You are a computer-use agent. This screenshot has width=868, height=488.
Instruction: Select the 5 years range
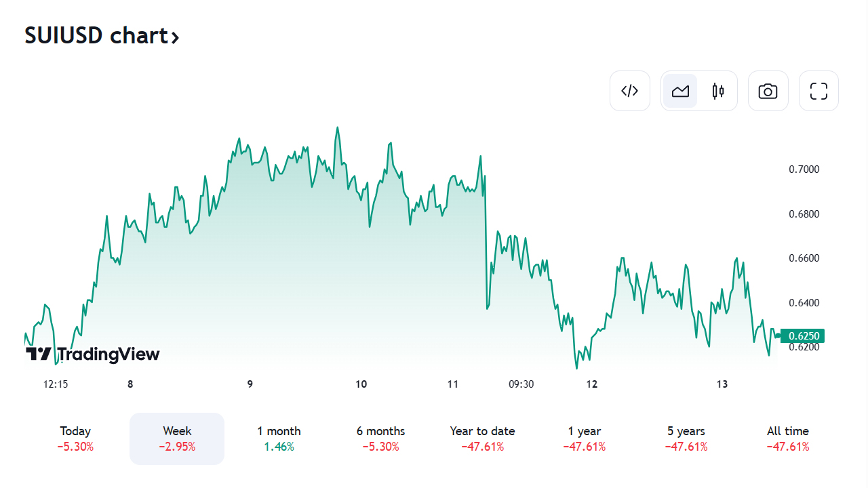pos(686,439)
